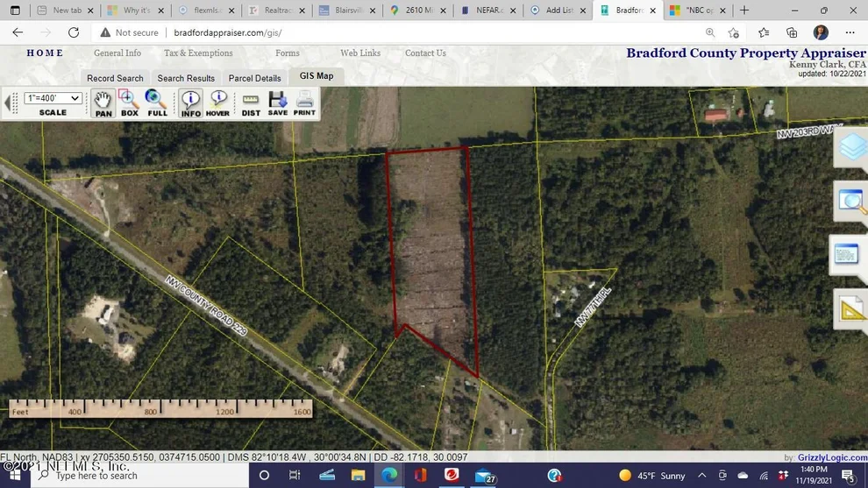
Task: Select the PAN hand tool
Action: point(103,103)
